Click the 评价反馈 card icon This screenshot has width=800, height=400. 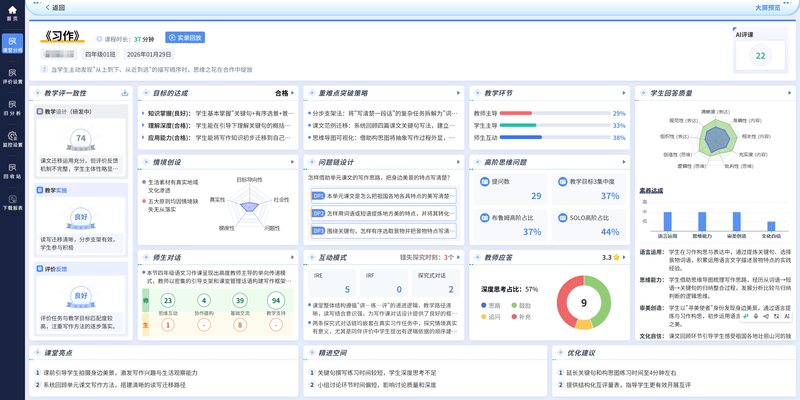40,269
